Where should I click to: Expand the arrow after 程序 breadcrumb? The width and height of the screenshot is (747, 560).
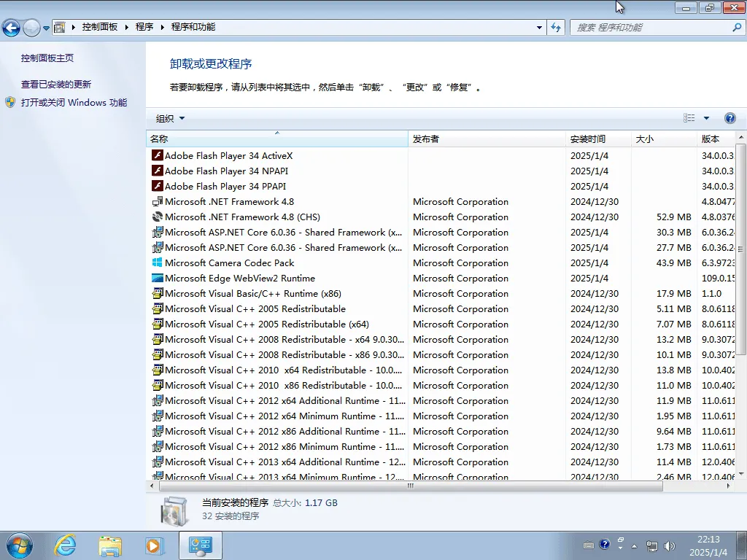click(x=162, y=27)
